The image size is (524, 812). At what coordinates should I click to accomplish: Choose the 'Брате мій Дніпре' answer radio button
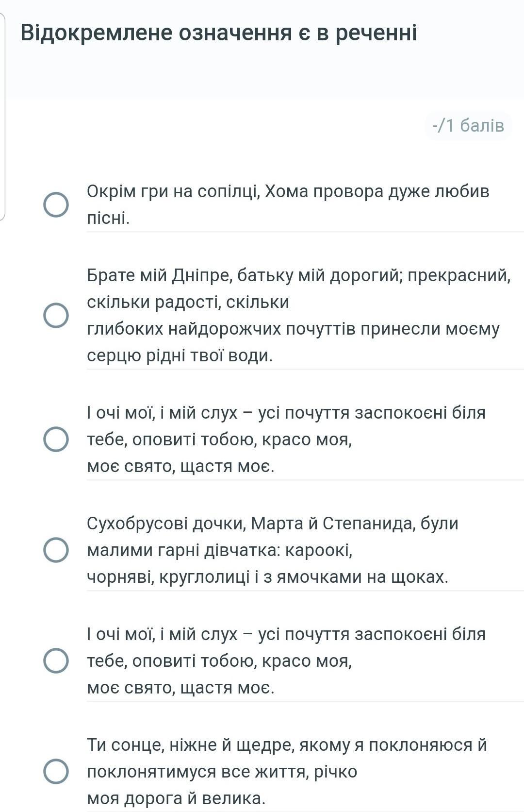click(56, 315)
